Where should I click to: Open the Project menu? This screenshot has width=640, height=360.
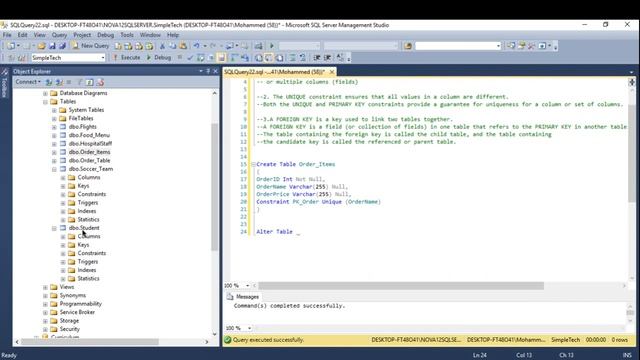pyautogui.click(x=82, y=35)
